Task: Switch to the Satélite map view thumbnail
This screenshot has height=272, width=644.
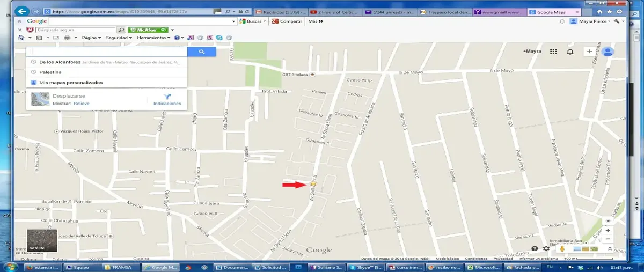Action: 42,241
